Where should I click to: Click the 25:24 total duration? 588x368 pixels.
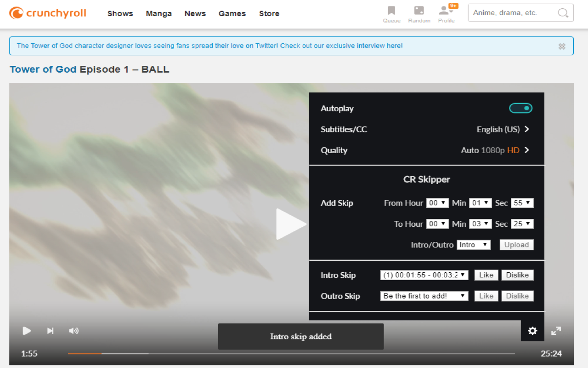click(551, 353)
